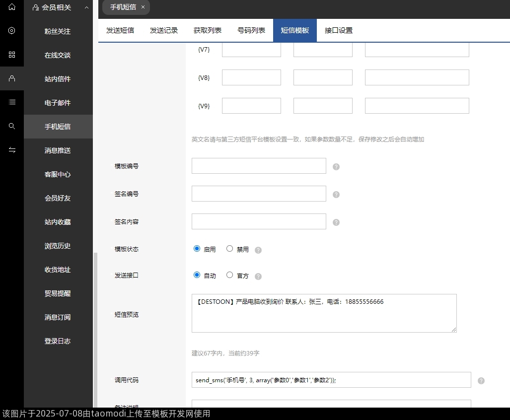Open the modules grid icon in the sidebar

(x=12, y=55)
